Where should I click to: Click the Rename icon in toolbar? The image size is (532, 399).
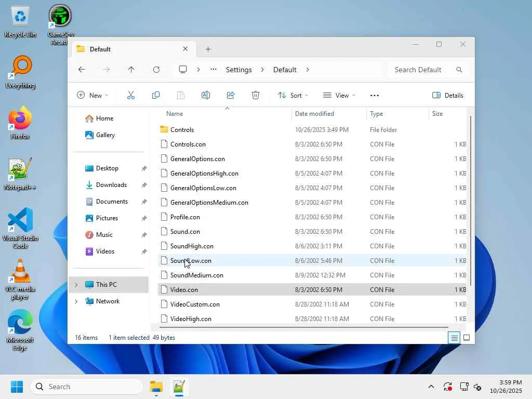pos(206,96)
